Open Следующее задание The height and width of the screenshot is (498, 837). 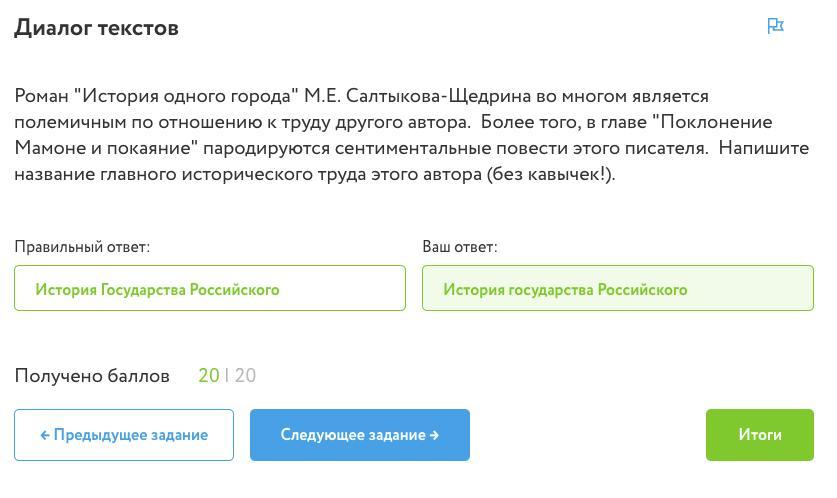coord(360,435)
